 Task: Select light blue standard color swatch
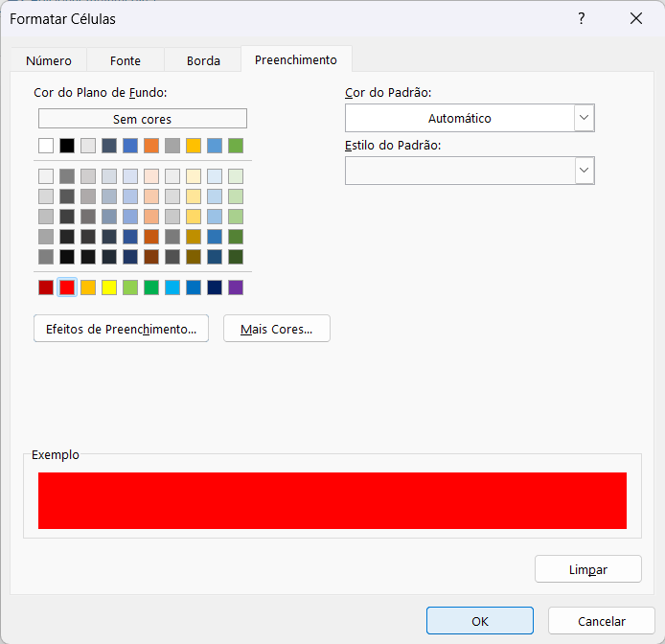[x=172, y=287]
